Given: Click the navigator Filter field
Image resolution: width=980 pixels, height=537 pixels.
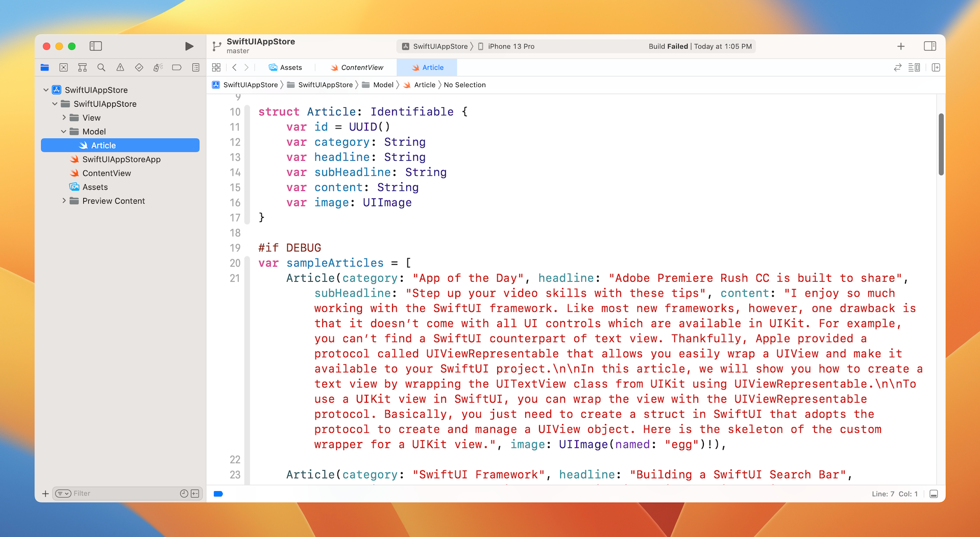Looking at the screenshot, I should [x=122, y=494].
